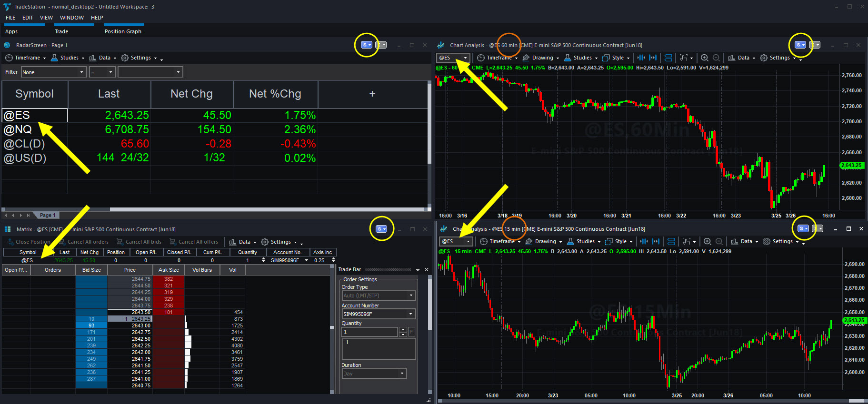868x404 pixels.
Task: Open RadarScreen Timeframe menu
Action: (26, 58)
